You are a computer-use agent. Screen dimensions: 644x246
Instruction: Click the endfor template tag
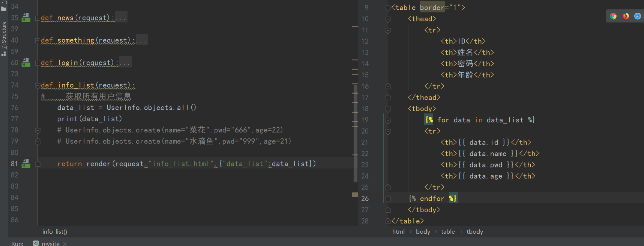[432, 198]
